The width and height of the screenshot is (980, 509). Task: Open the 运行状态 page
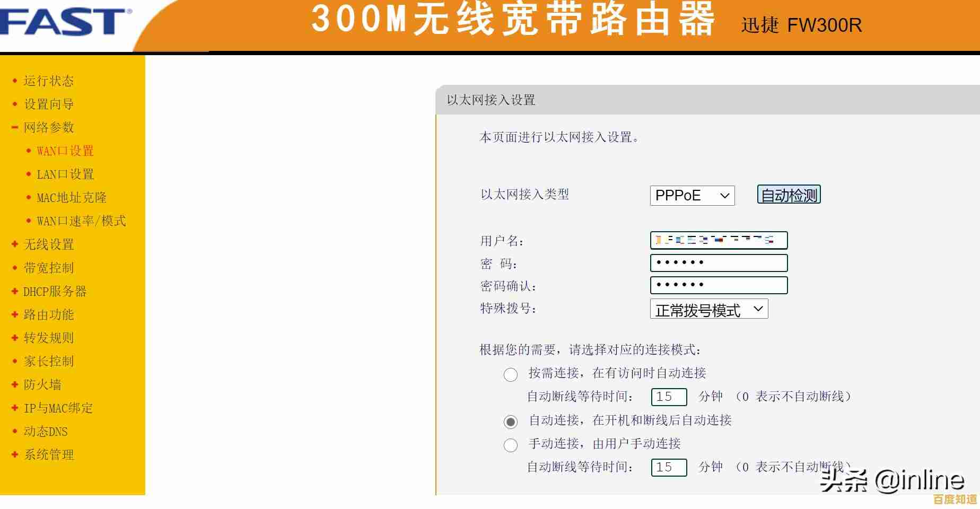48,81
